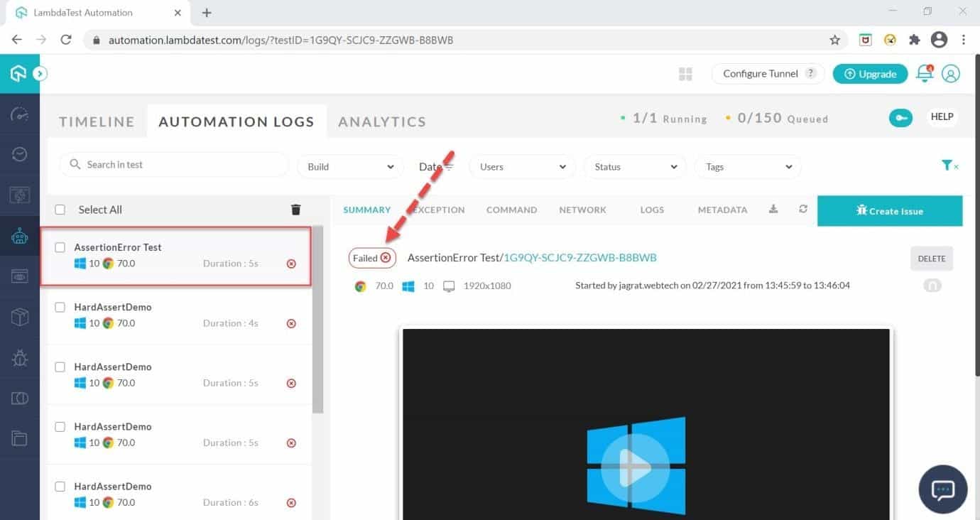
Task: Open the recordings camera icon in sidebar
Action: click(x=20, y=275)
